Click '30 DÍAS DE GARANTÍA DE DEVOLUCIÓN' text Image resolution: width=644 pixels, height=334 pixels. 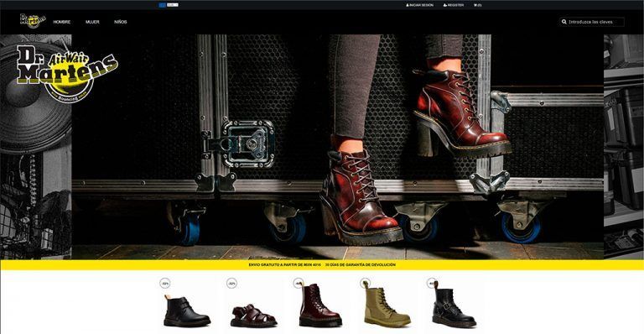[x=361, y=265]
